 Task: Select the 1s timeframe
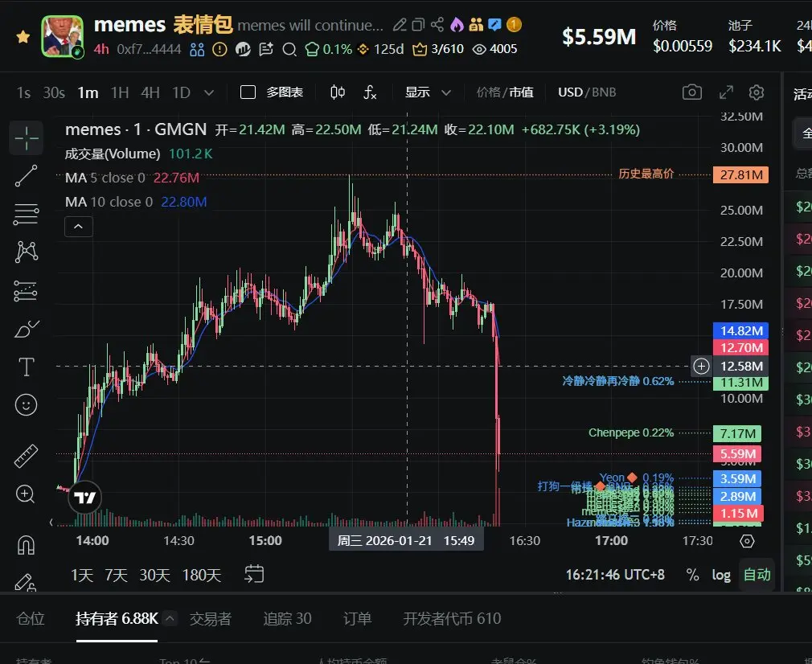23,92
